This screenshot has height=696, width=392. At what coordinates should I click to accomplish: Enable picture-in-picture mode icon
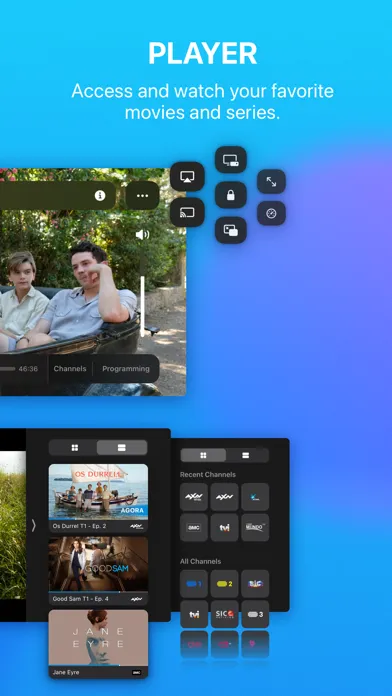coord(231,230)
